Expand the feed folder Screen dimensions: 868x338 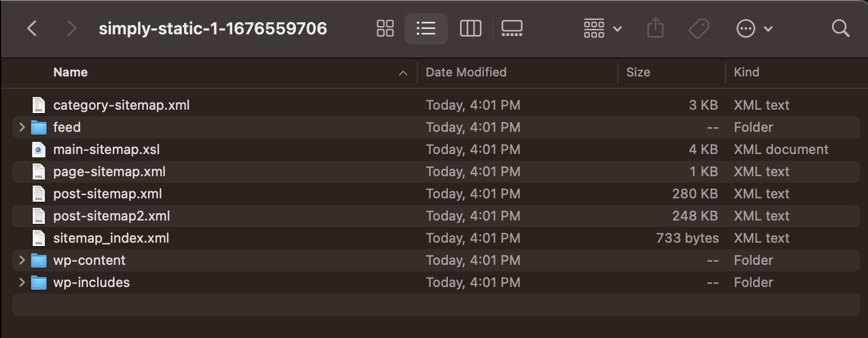[x=21, y=127]
